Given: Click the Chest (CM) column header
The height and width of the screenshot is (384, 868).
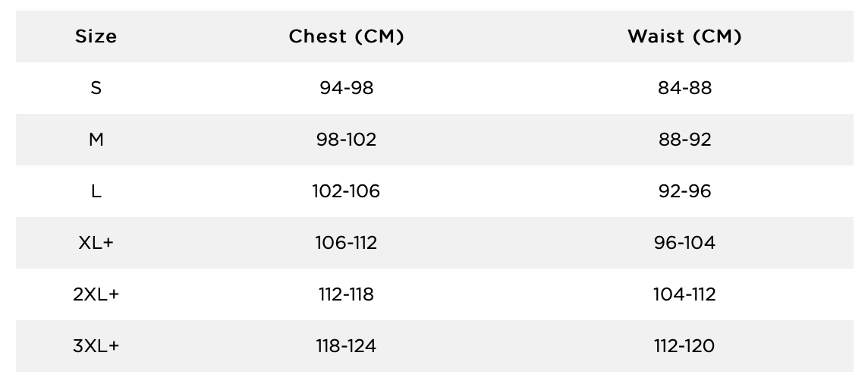Looking at the screenshot, I should [x=347, y=36].
